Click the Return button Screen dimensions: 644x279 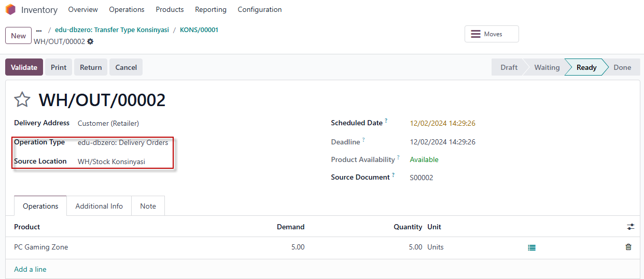pos(91,67)
